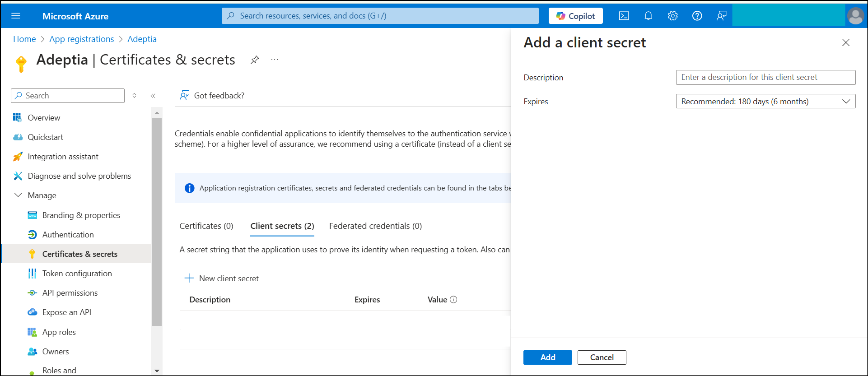Open the Cloud Shell terminal icon

(x=624, y=16)
